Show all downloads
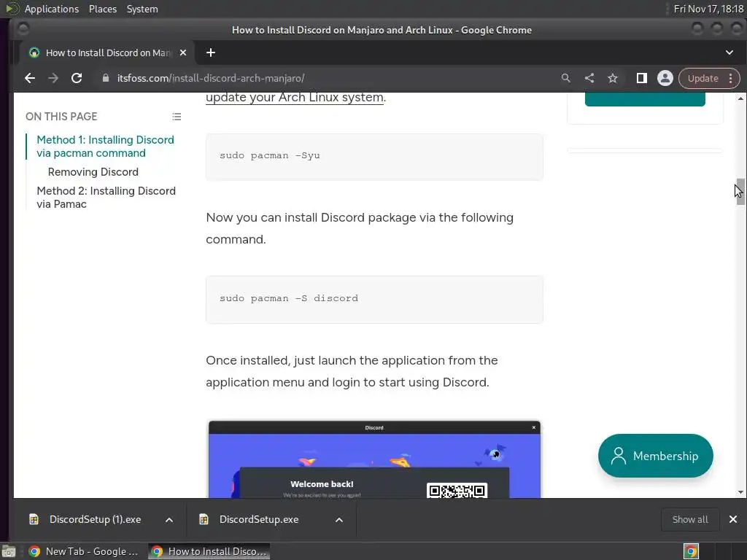Image resolution: width=747 pixels, height=560 pixels. [690, 519]
